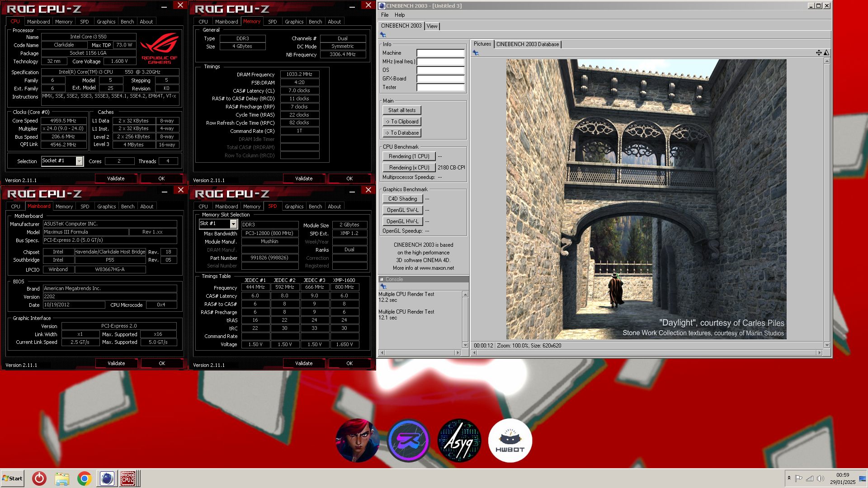
Task: Click the show desktop icon at taskbar end
Action: (x=863, y=479)
